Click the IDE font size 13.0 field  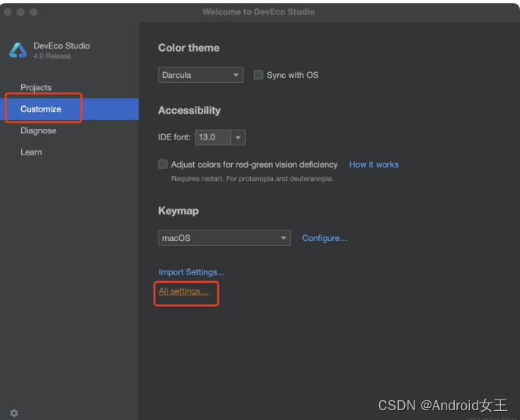pos(212,137)
